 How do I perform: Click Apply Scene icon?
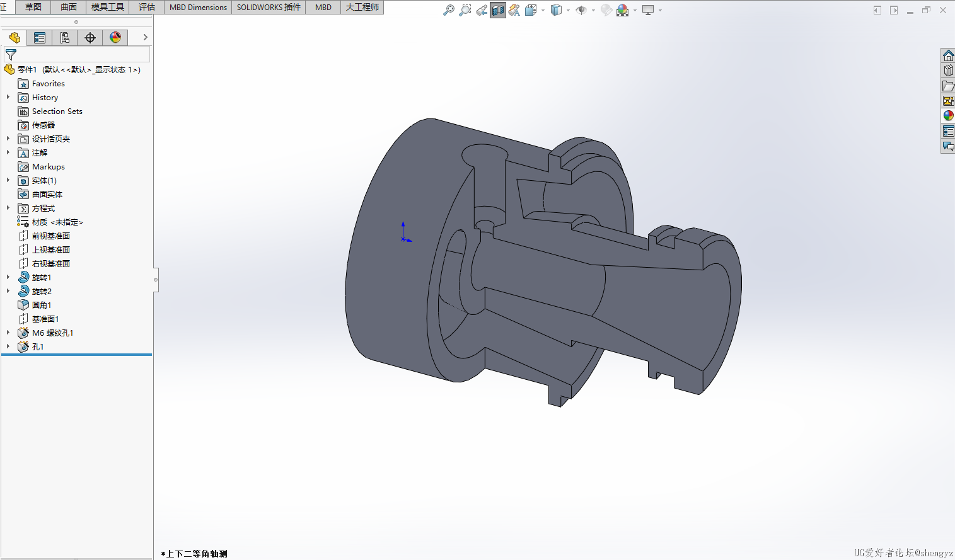623,10
